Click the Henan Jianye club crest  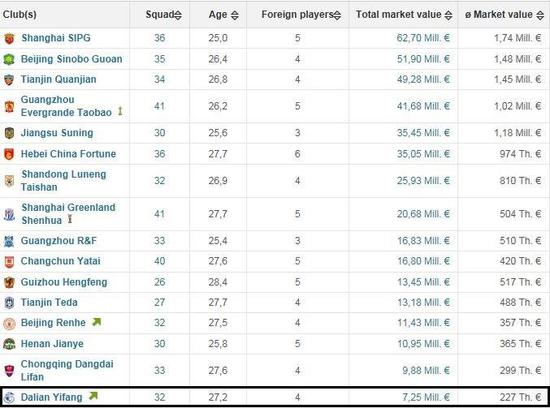click(9, 344)
